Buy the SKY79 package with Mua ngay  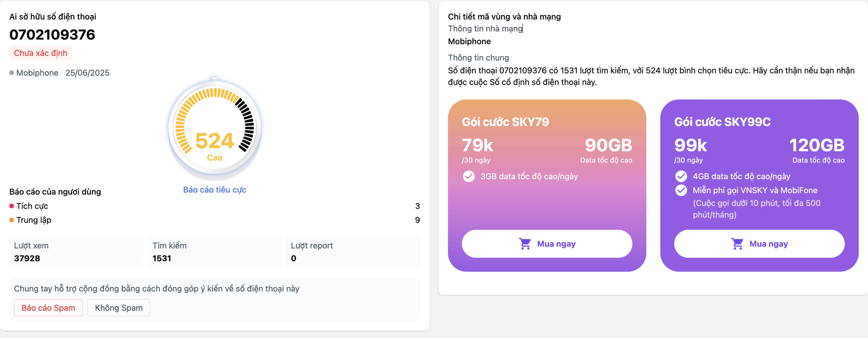point(546,243)
